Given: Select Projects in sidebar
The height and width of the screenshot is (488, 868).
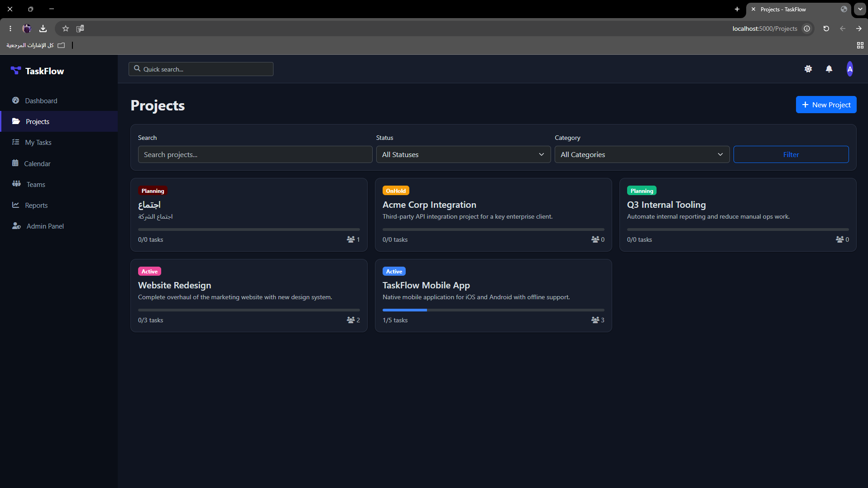Looking at the screenshot, I should click(x=59, y=121).
